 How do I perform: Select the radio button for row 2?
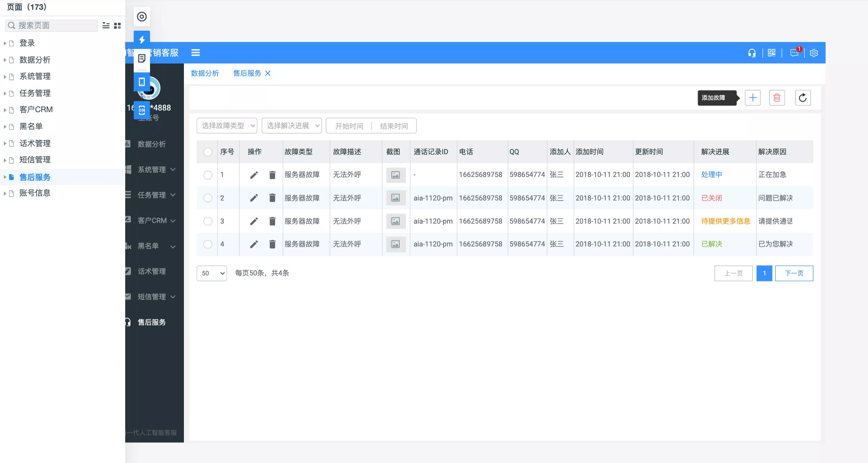[208, 198]
